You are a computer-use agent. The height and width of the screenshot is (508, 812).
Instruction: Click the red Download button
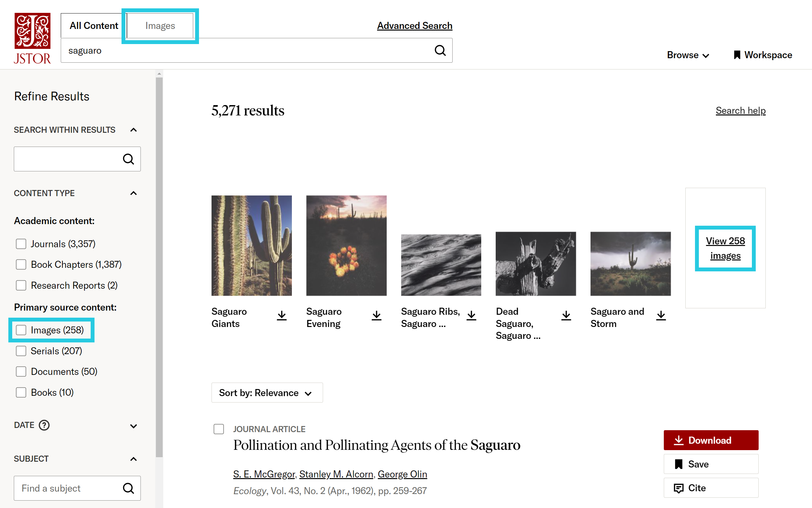(x=711, y=440)
